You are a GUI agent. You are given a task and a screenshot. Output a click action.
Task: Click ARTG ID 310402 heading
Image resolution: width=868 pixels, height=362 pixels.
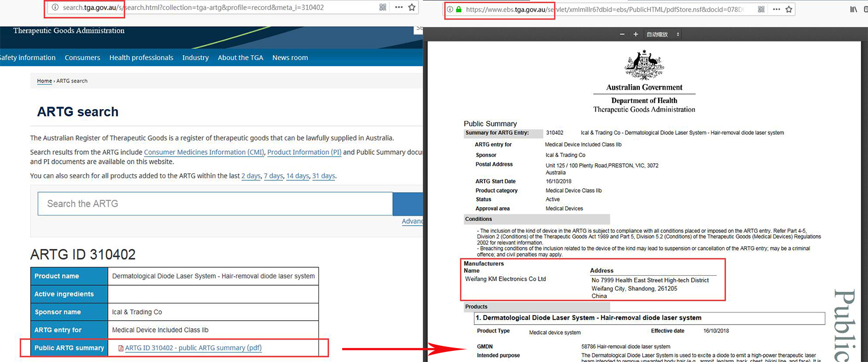click(x=83, y=255)
